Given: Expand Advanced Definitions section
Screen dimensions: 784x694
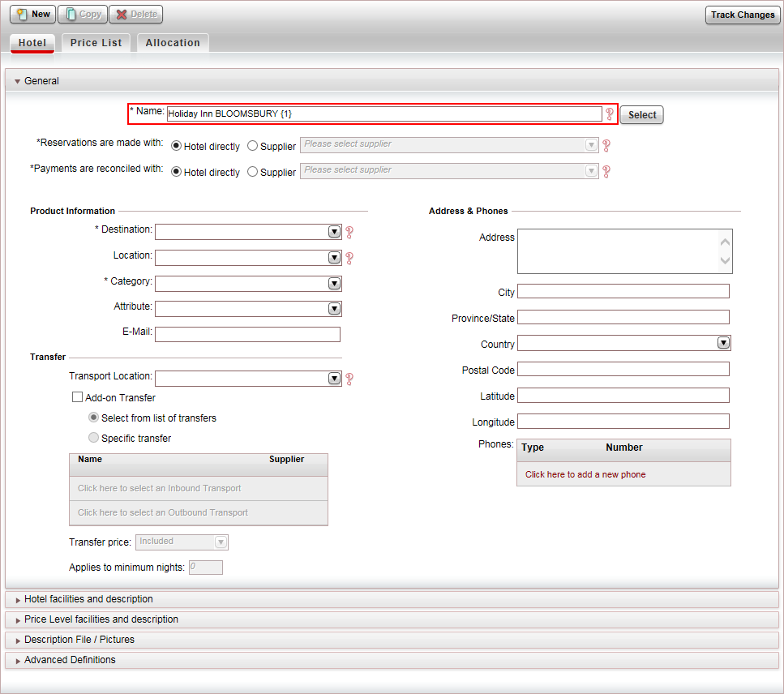Looking at the screenshot, I should coord(392,660).
